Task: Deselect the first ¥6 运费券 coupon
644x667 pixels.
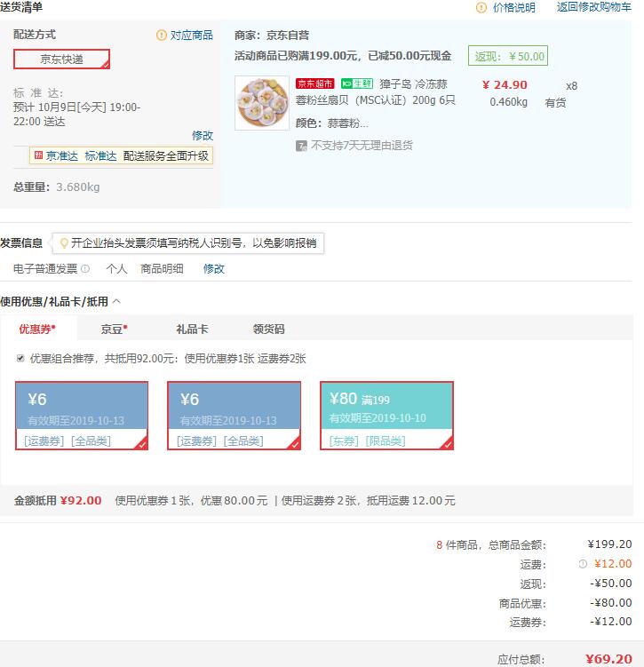Action: click(82, 416)
